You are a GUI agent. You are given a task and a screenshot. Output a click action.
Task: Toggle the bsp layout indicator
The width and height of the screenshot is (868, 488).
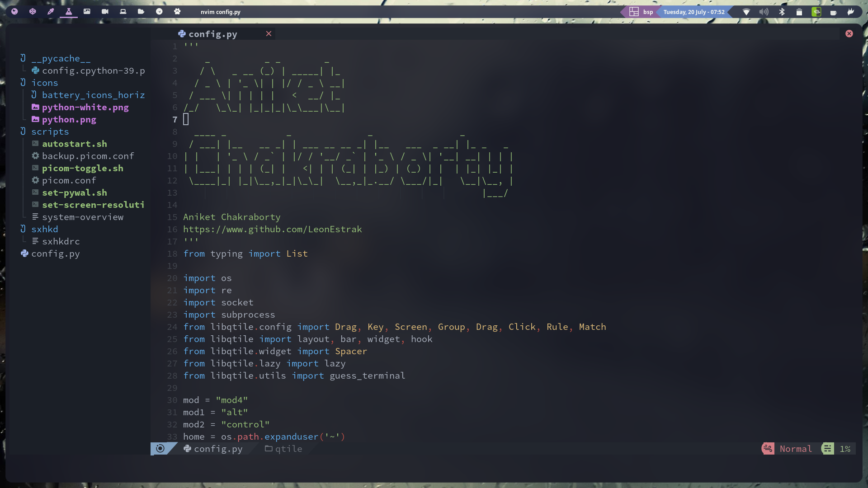(x=642, y=12)
